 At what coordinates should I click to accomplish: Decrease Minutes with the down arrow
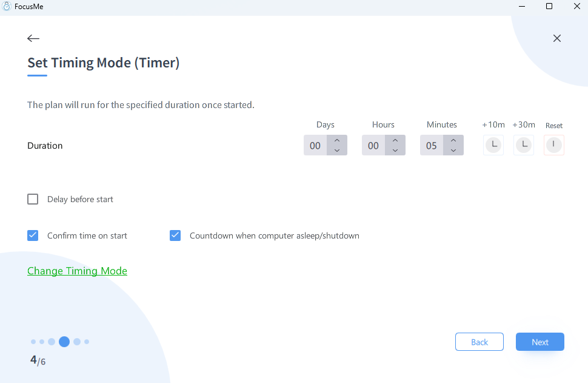tap(453, 151)
